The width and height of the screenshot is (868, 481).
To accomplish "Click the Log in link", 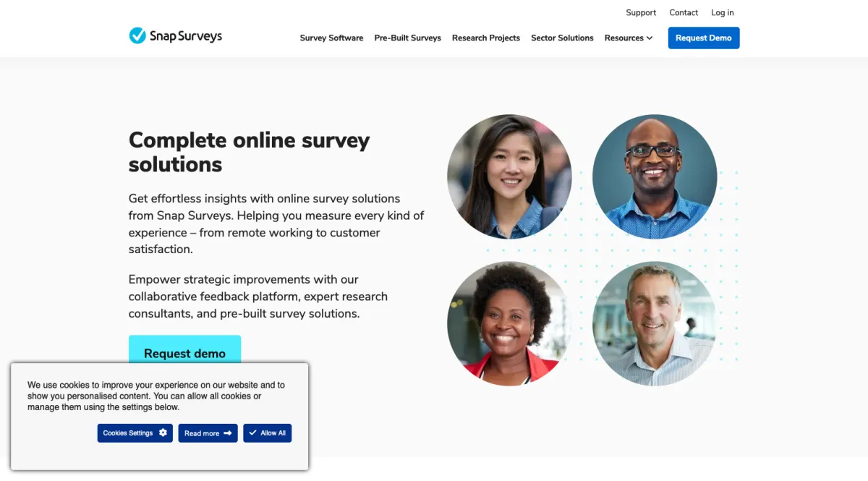I will [x=723, y=12].
